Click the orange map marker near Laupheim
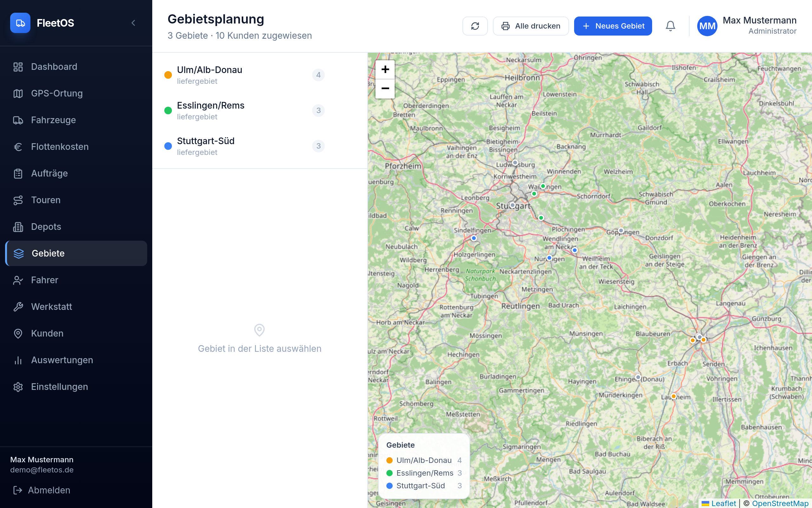Screen dimensions: 812x508 tap(673, 396)
